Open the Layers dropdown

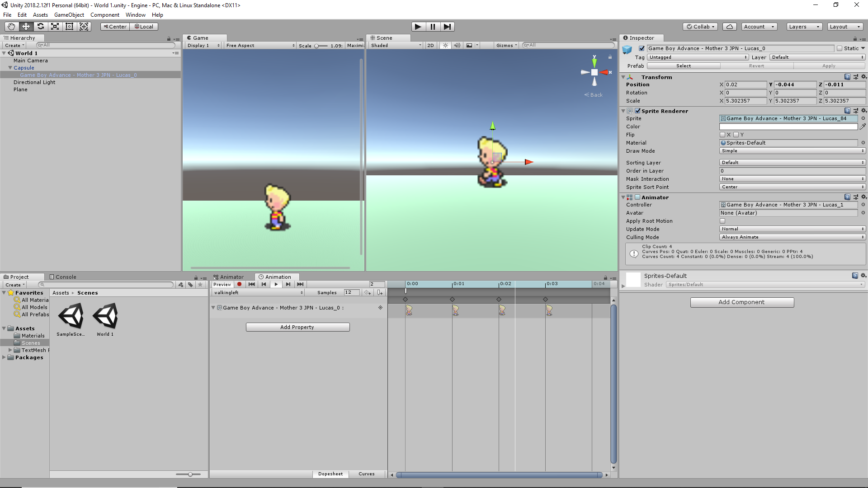804,27
